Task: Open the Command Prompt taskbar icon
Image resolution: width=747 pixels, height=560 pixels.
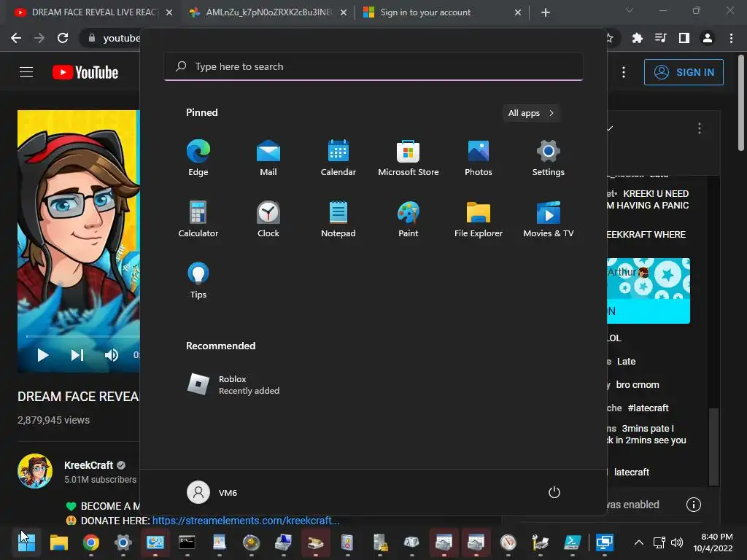Action: (x=187, y=542)
